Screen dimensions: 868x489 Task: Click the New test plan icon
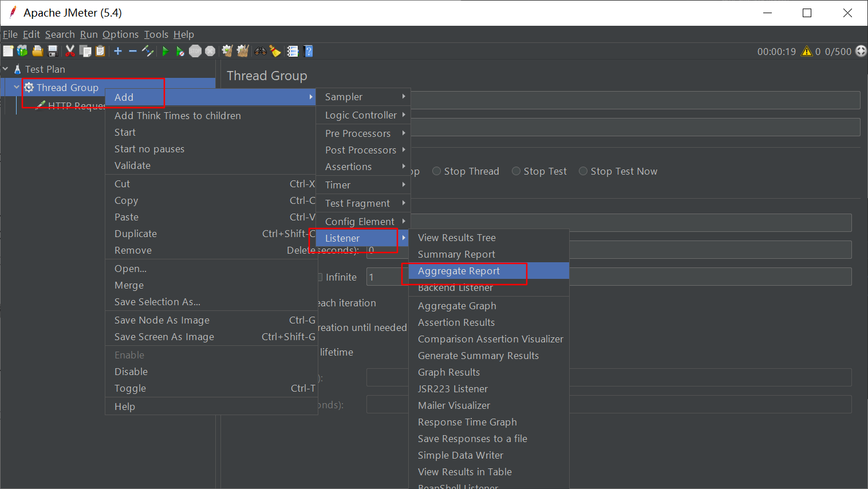pyautogui.click(x=8, y=51)
